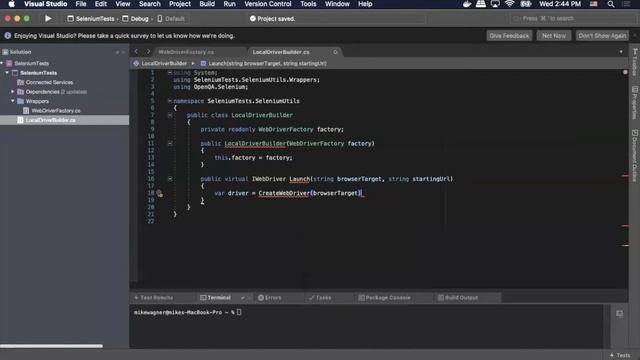Screen dimensions: 640x360
Task: Click the Wed 2:44 PM clock
Action: (560, 4)
